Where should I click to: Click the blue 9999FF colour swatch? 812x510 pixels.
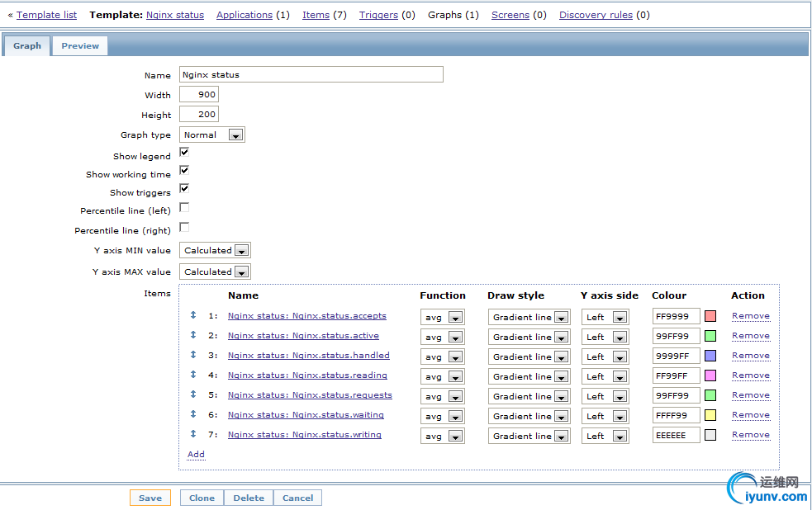710,356
